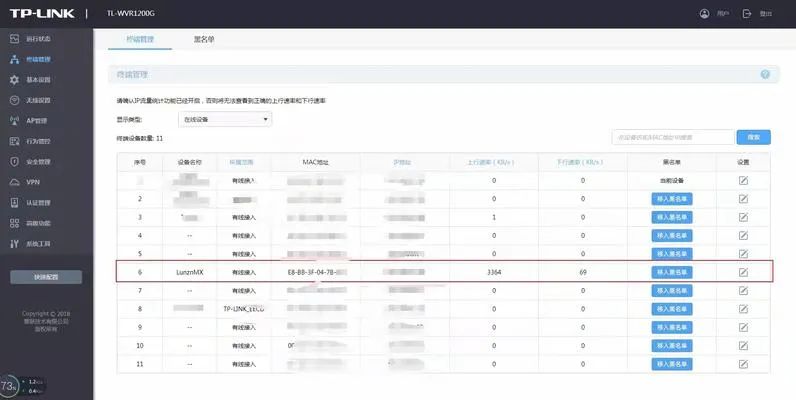Sort by 下行速率 download rate header

tap(580, 162)
